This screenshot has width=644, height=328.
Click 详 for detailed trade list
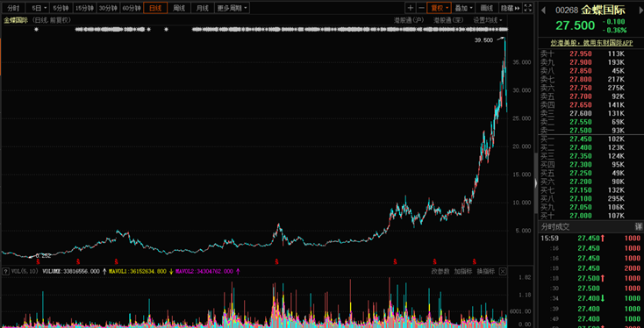(638, 226)
